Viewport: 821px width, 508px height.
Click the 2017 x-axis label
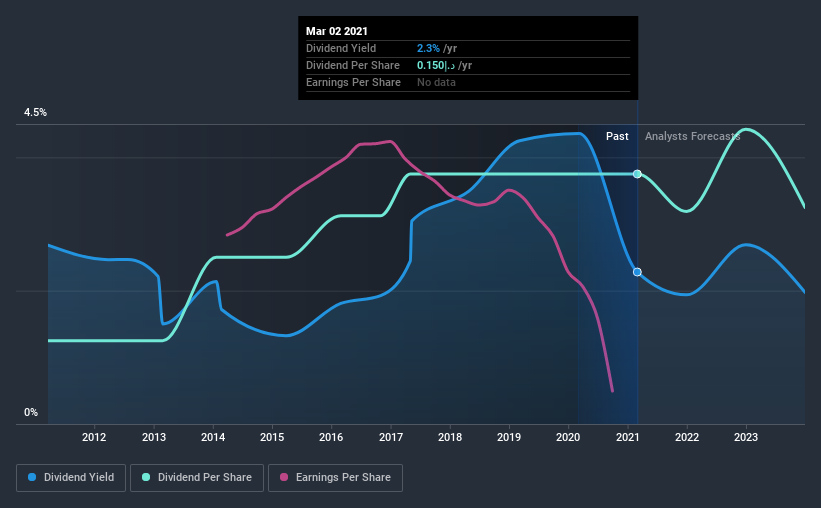pyautogui.click(x=391, y=437)
